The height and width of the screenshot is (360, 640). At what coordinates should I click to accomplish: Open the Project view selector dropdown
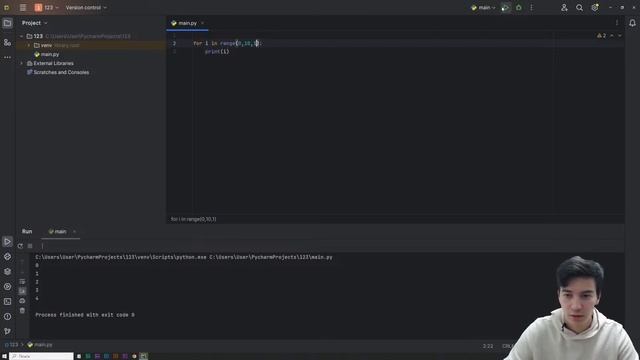[x=35, y=23]
